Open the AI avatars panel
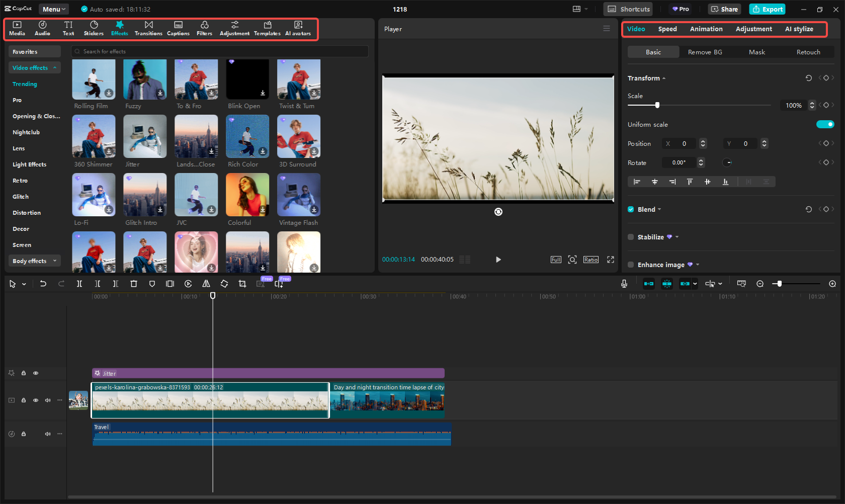This screenshot has width=845, height=504. [298, 28]
